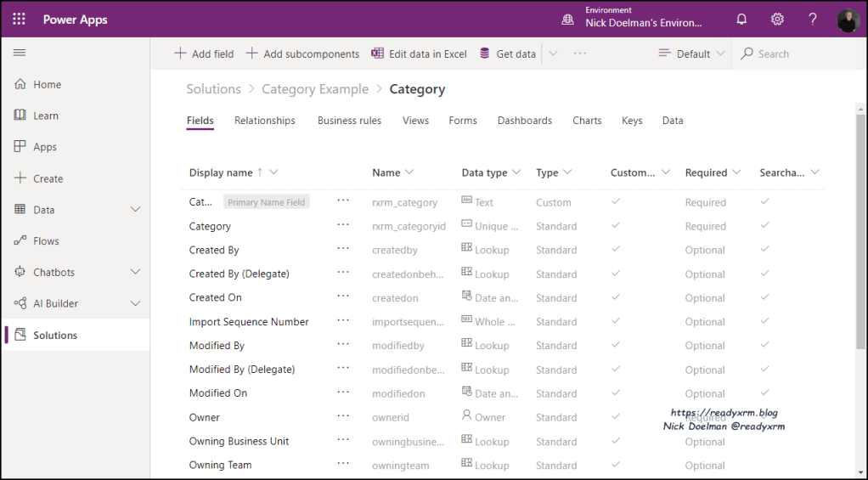
Task: Switch to the Relationships tab
Action: coord(265,121)
